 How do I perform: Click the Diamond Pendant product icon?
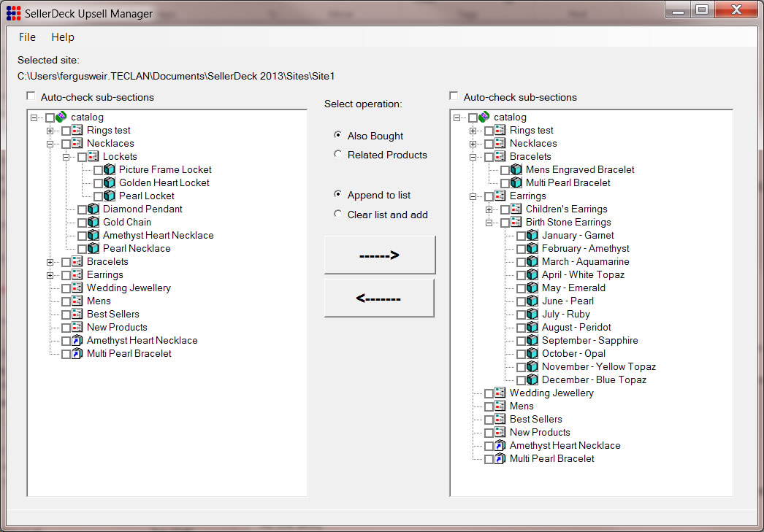(x=93, y=209)
